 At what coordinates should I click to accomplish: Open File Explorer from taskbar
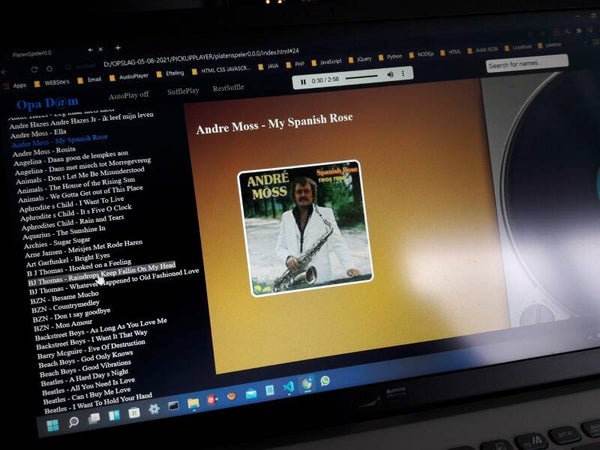(x=193, y=403)
